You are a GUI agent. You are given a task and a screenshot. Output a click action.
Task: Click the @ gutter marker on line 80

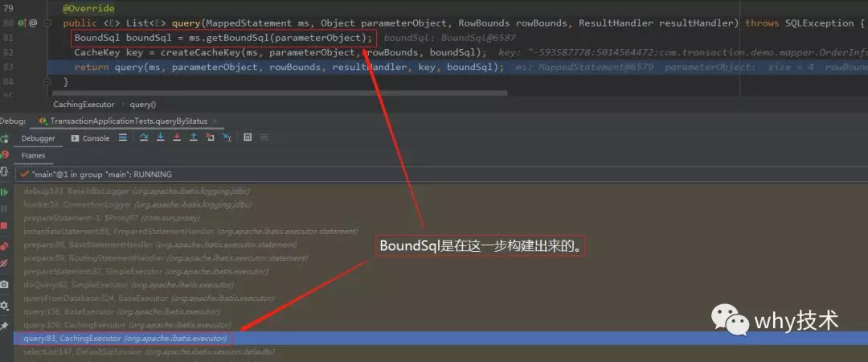point(33,23)
